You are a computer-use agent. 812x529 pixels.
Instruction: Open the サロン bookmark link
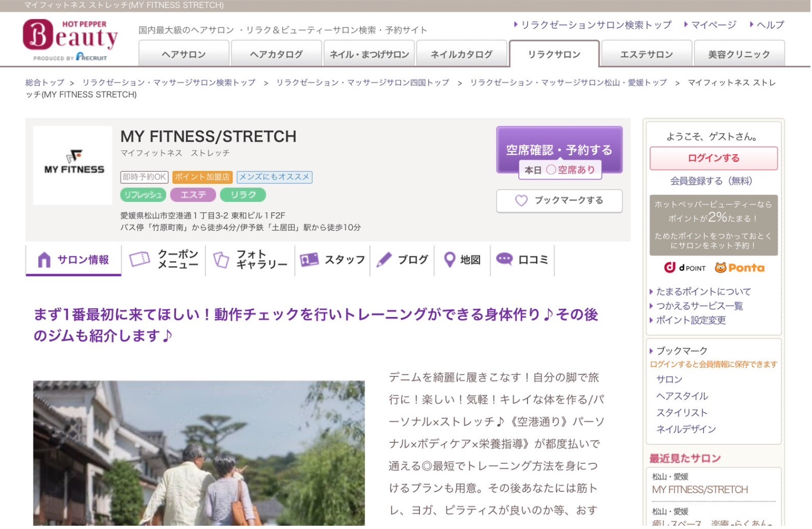pyautogui.click(x=669, y=379)
